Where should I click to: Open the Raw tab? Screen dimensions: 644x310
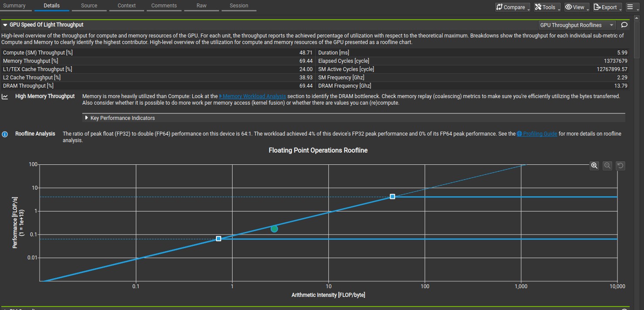(x=202, y=6)
